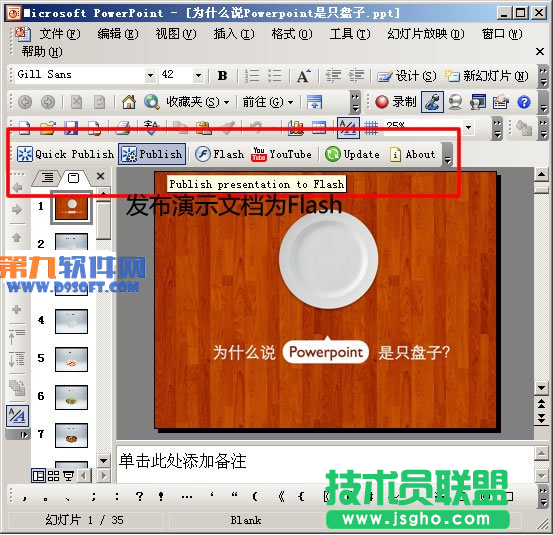Click the Expand All icon in outlining toolbar
This screenshot has width=553, height=535.
(17, 359)
